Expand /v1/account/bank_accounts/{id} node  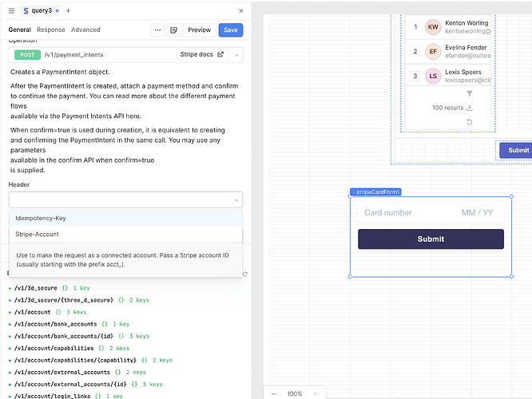10,336
